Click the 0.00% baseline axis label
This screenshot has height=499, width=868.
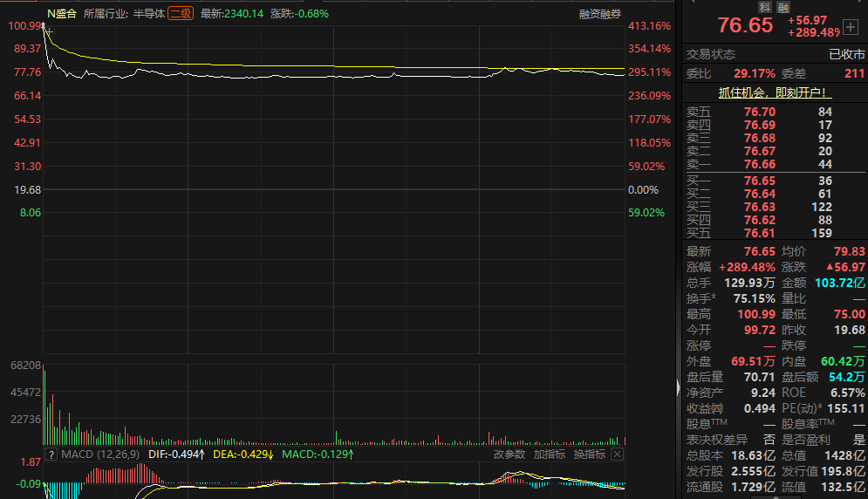click(643, 189)
